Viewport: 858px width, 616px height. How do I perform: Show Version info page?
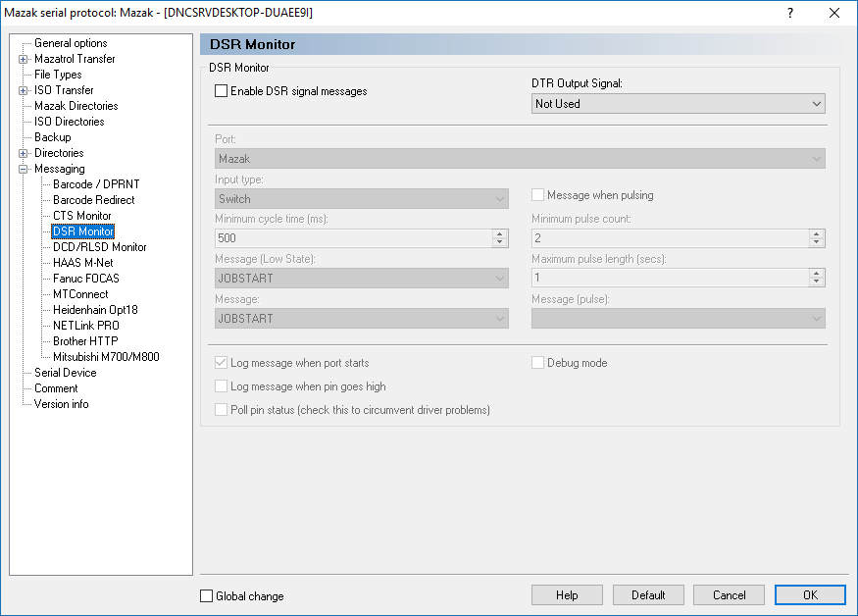(61, 404)
